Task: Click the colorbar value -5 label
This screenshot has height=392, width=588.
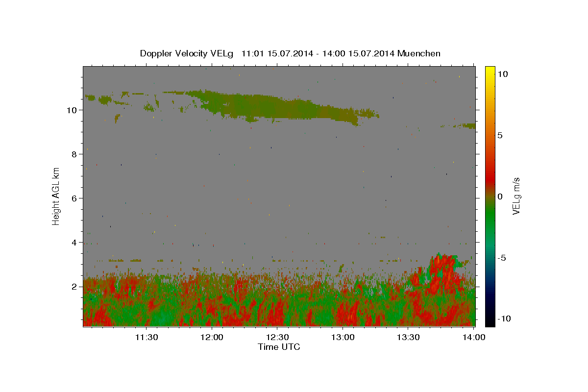Action: click(x=502, y=258)
